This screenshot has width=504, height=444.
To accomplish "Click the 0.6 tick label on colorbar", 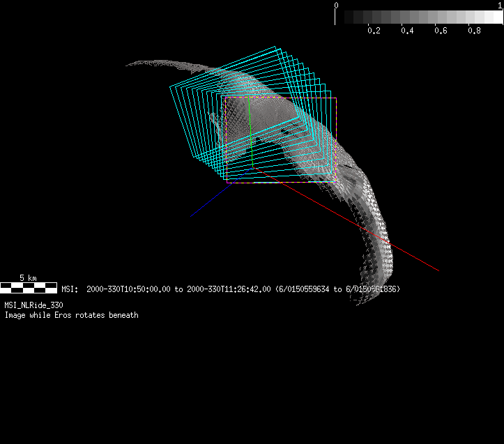I will tap(441, 31).
